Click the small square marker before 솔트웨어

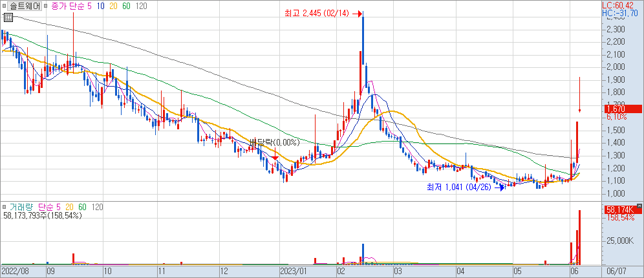point(5,6)
